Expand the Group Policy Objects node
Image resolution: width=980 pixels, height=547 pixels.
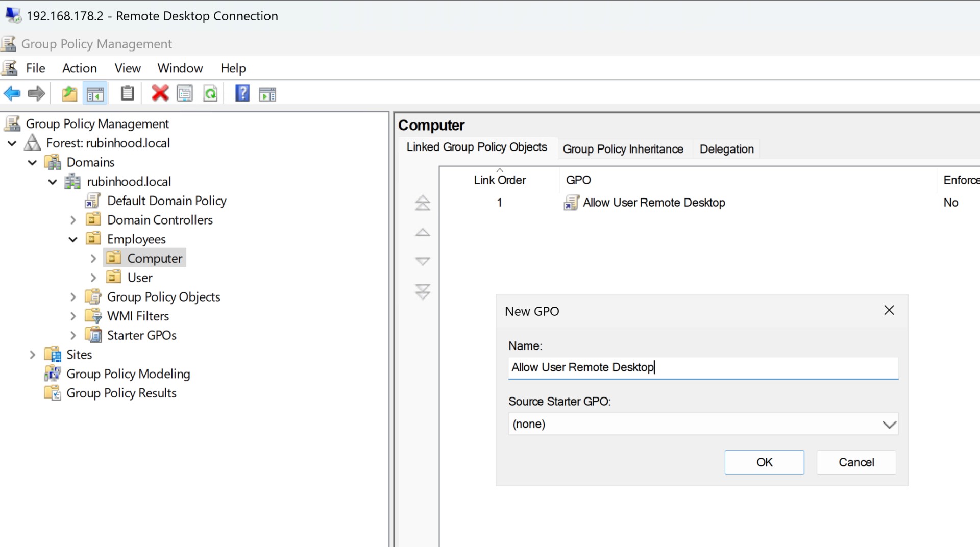pyautogui.click(x=73, y=297)
